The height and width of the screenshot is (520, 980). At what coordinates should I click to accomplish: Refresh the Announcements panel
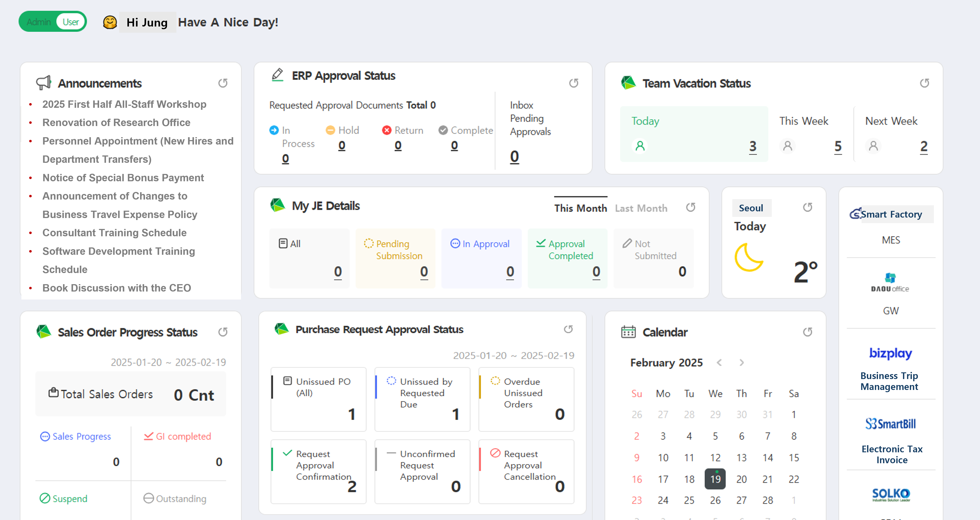click(223, 83)
